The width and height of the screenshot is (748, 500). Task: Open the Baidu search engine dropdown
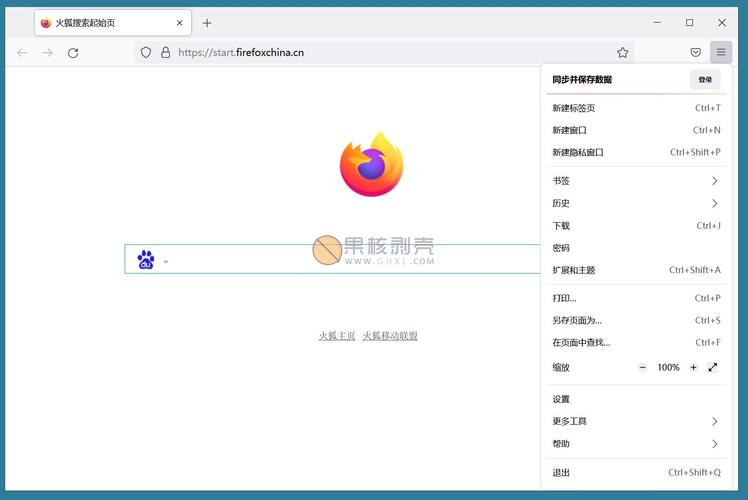(x=166, y=262)
